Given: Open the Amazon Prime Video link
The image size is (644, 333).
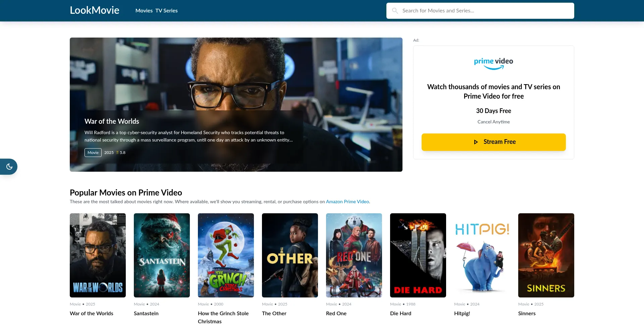Looking at the screenshot, I should click(347, 202).
